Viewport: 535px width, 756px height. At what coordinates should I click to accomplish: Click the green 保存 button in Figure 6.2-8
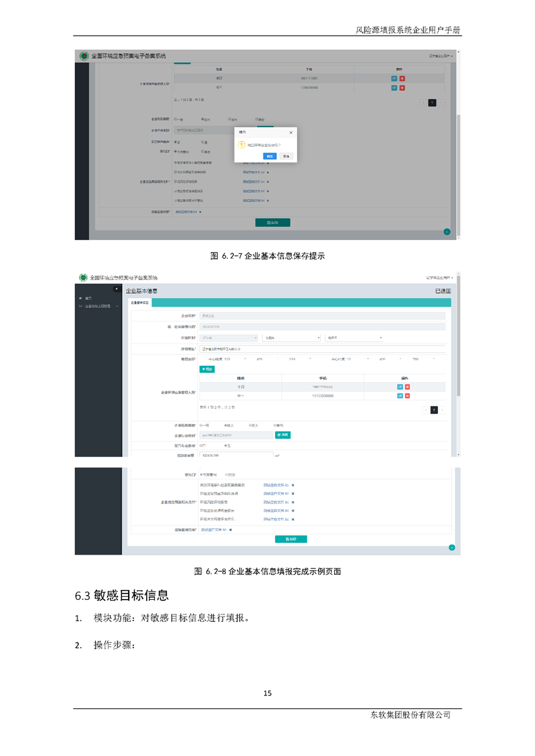pos(291,539)
